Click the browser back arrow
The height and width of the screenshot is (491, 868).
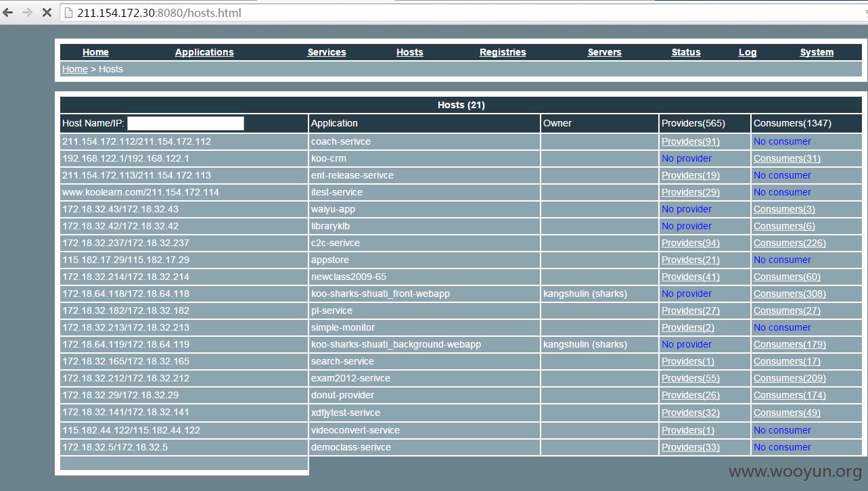pyautogui.click(x=8, y=13)
